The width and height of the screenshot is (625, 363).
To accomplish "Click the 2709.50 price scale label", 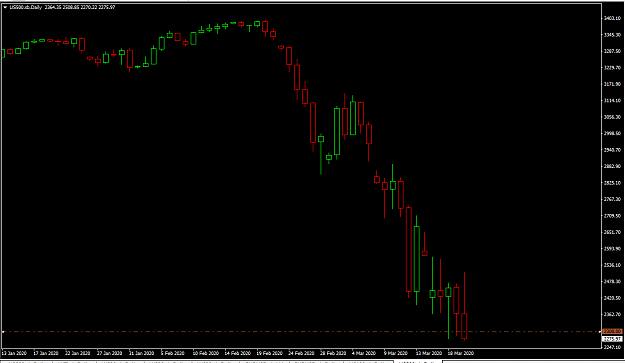I will [x=613, y=216].
